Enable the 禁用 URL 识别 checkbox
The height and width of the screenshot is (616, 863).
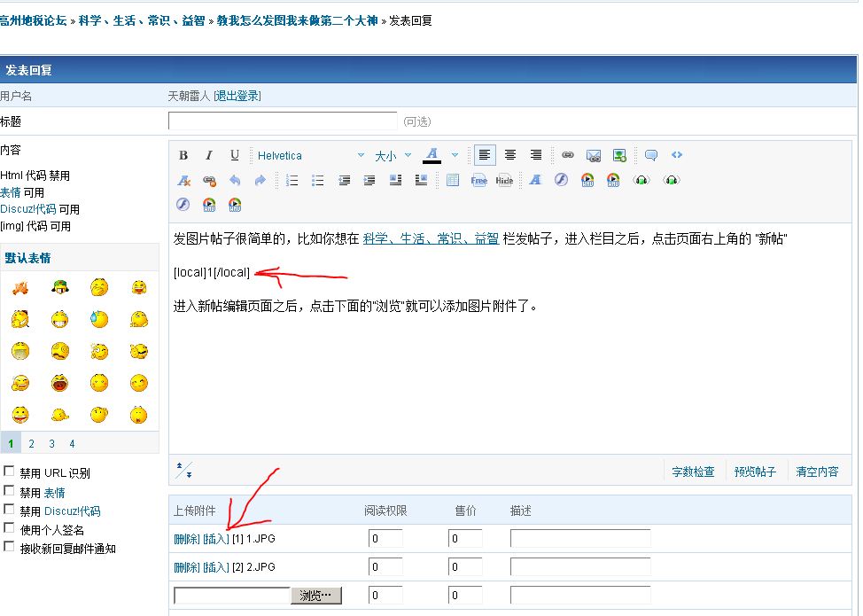coord(10,472)
